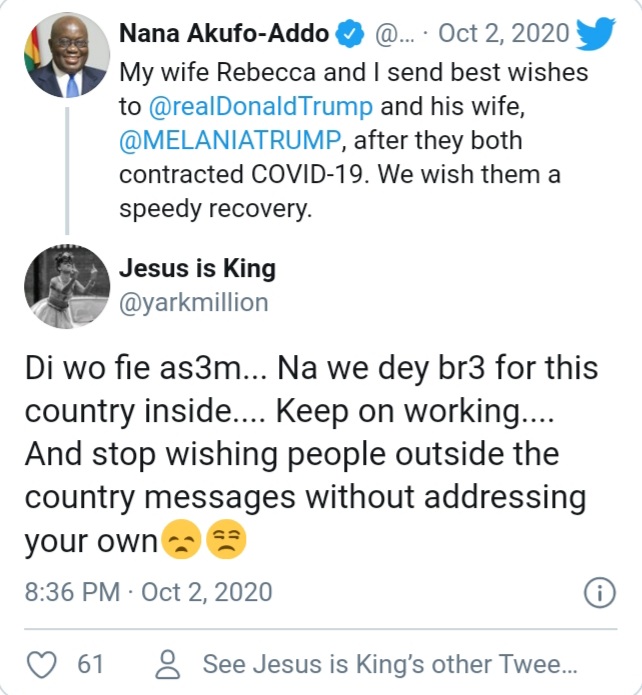Click the blue verified badge
The image size is (642, 695).
point(350,35)
